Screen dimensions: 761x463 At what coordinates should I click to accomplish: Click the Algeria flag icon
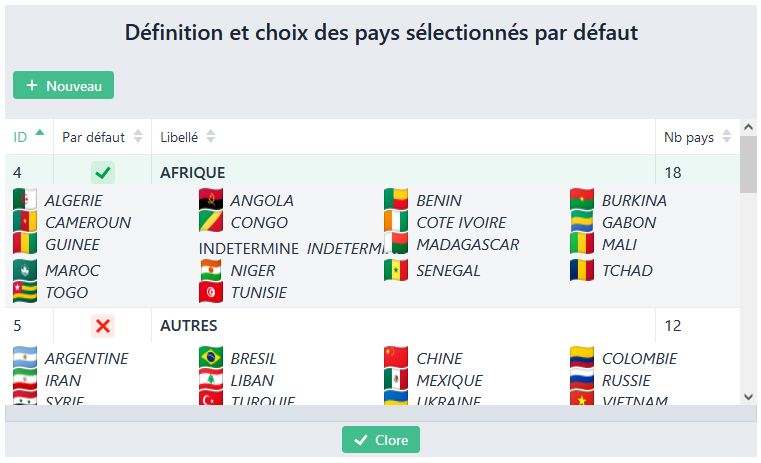(x=25, y=200)
